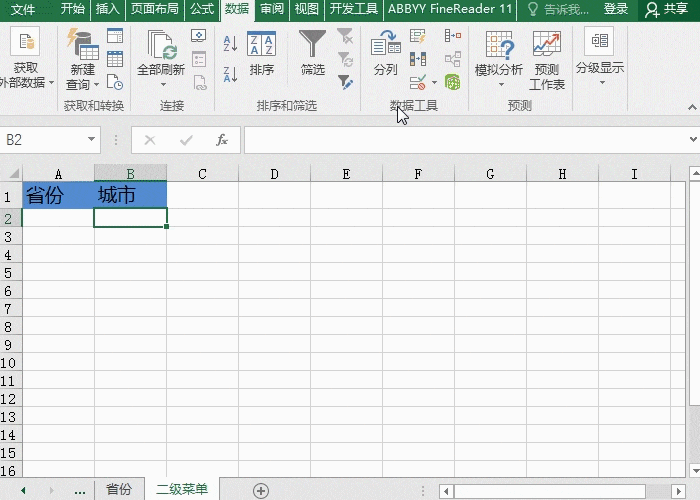The image size is (700, 500).
Task: Click the Recent Sources icon
Action: click(115, 82)
